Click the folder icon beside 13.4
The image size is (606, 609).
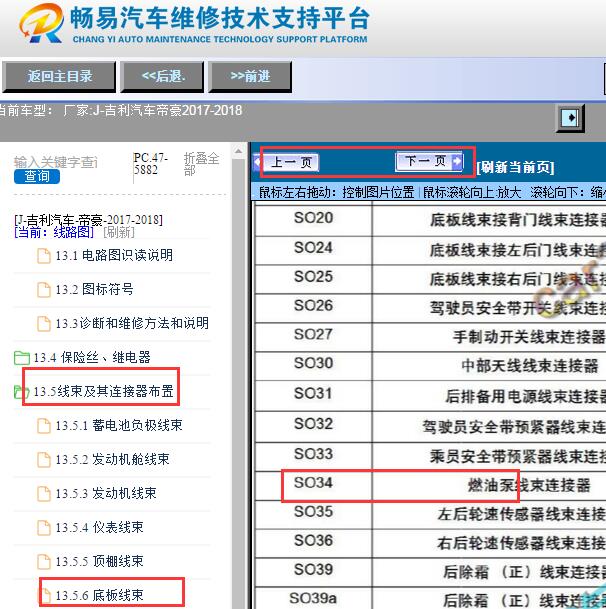(22, 358)
